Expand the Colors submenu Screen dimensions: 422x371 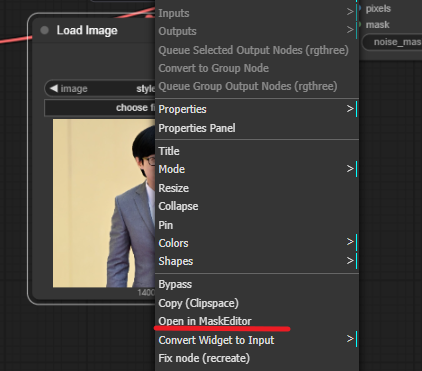tap(257, 243)
